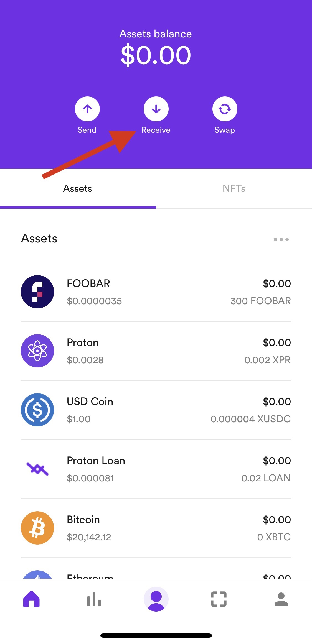Tap the Receive label text
This screenshot has width=312, height=644.
156,130
